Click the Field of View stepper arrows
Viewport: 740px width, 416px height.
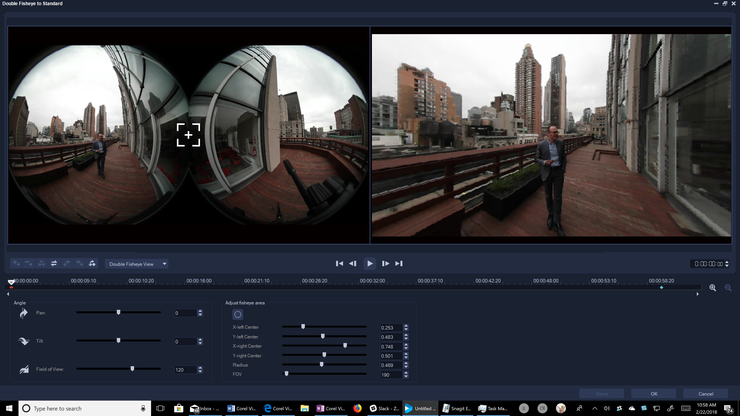(x=200, y=370)
